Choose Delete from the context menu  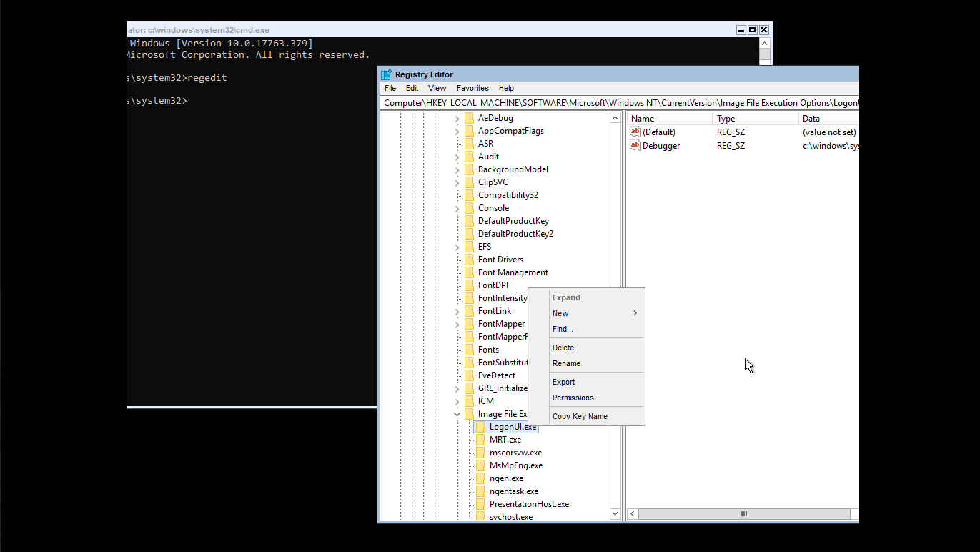586,348
